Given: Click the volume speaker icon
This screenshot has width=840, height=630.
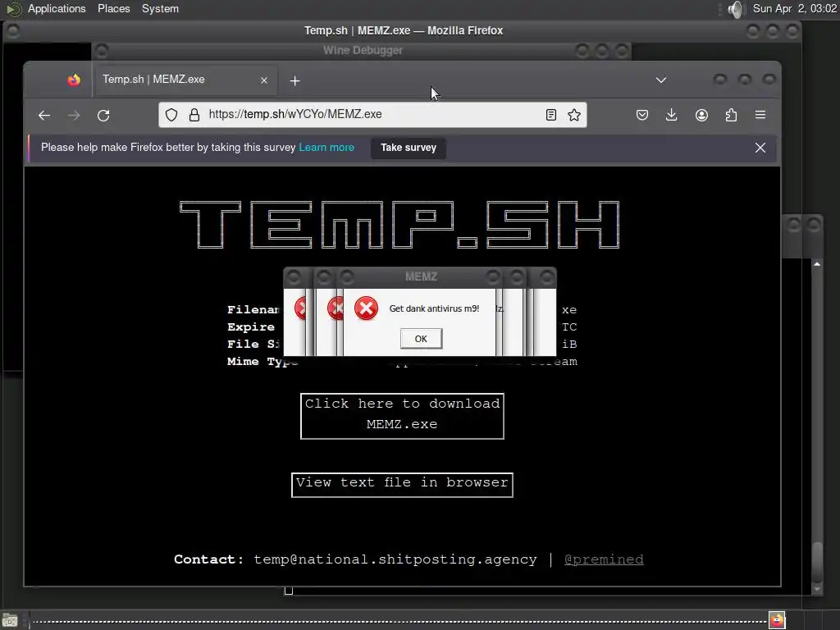Looking at the screenshot, I should click(x=737, y=9).
